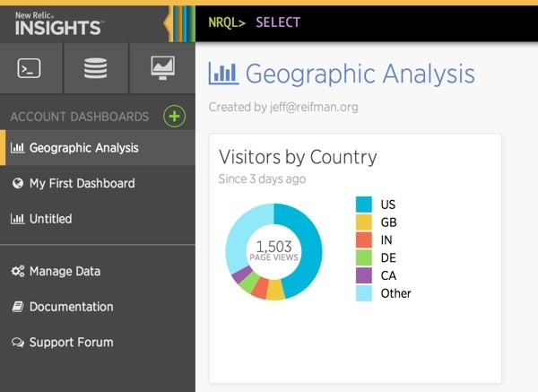This screenshot has width=538, height=392.
Task: Click the GB yellow legend swatch
Action: click(x=364, y=222)
